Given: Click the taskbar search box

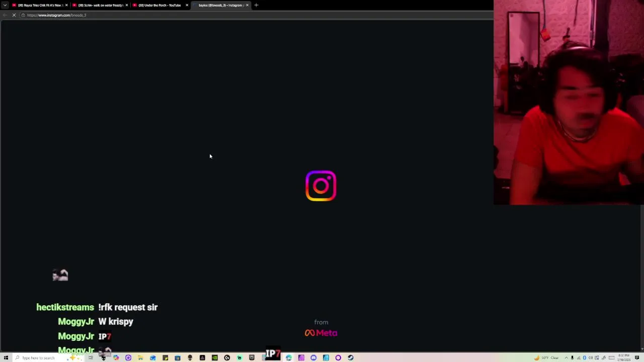Looking at the screenshot, I should pyautogui.click(x=48, y=357).
